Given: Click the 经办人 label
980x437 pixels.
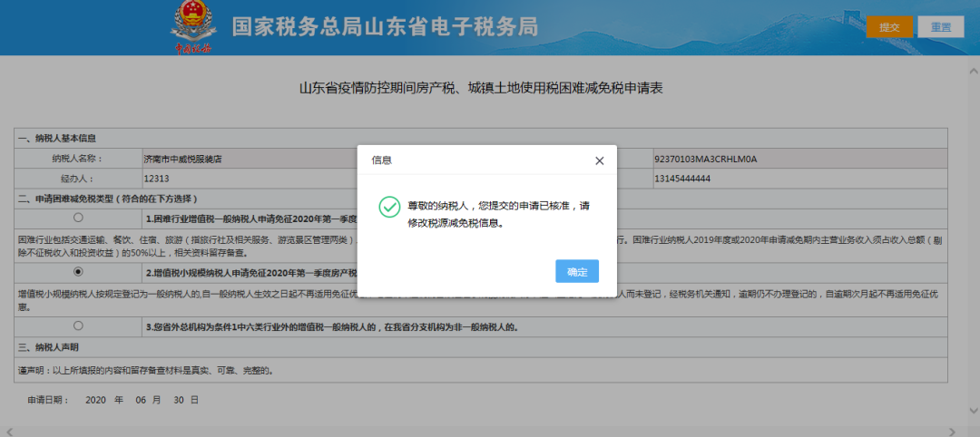Looking at the screenshot, I should (77, 180).
